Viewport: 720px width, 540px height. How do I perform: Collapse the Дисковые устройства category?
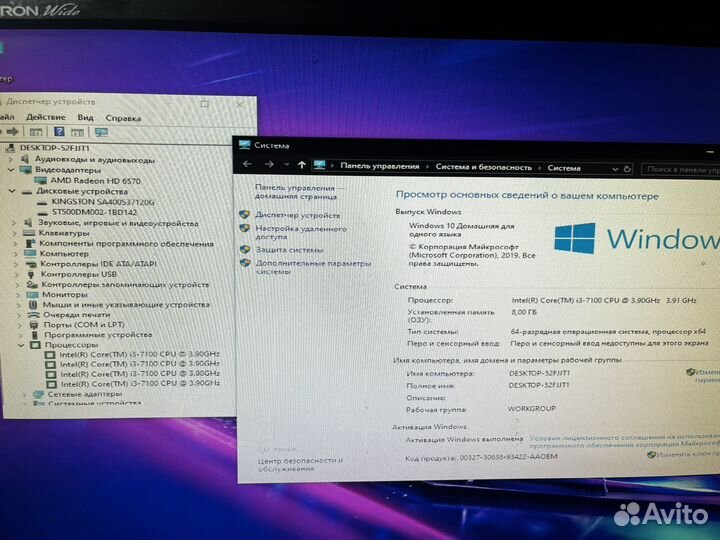[11, 191]
